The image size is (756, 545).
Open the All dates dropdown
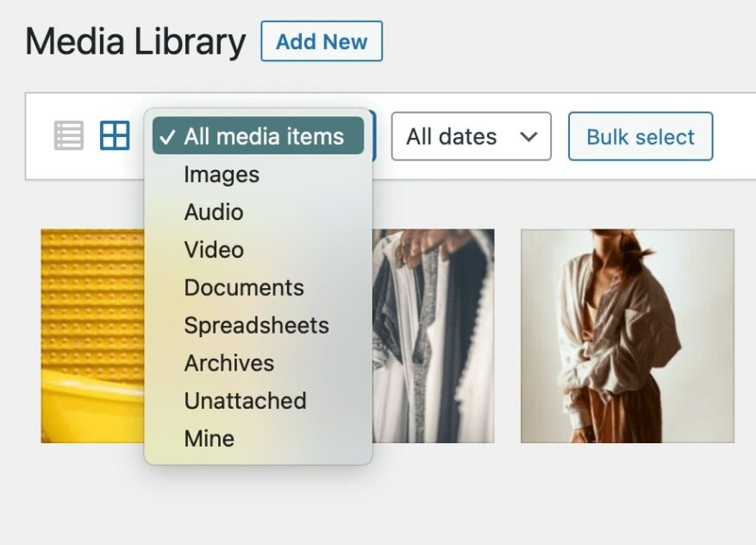[471, 136]
